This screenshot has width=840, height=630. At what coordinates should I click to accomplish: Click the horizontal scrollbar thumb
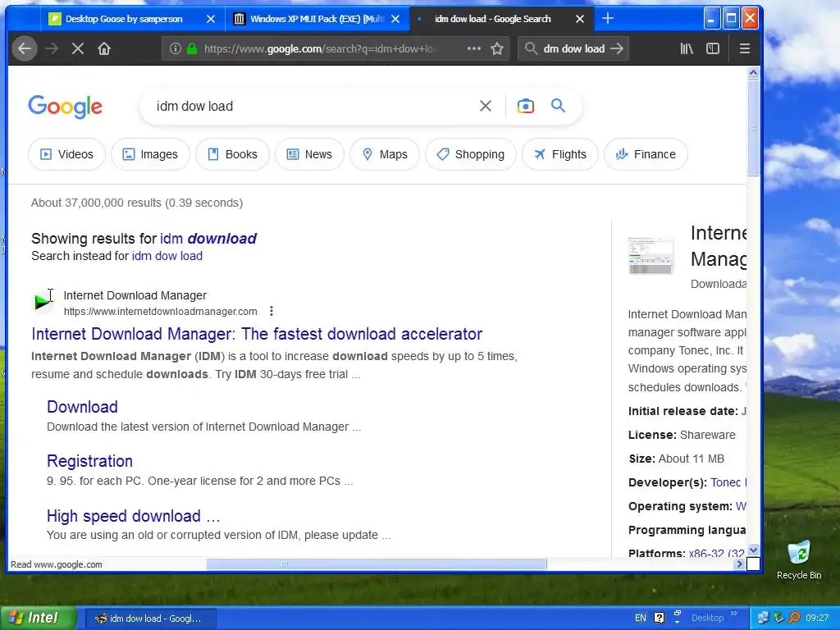(x=376, y=564)
